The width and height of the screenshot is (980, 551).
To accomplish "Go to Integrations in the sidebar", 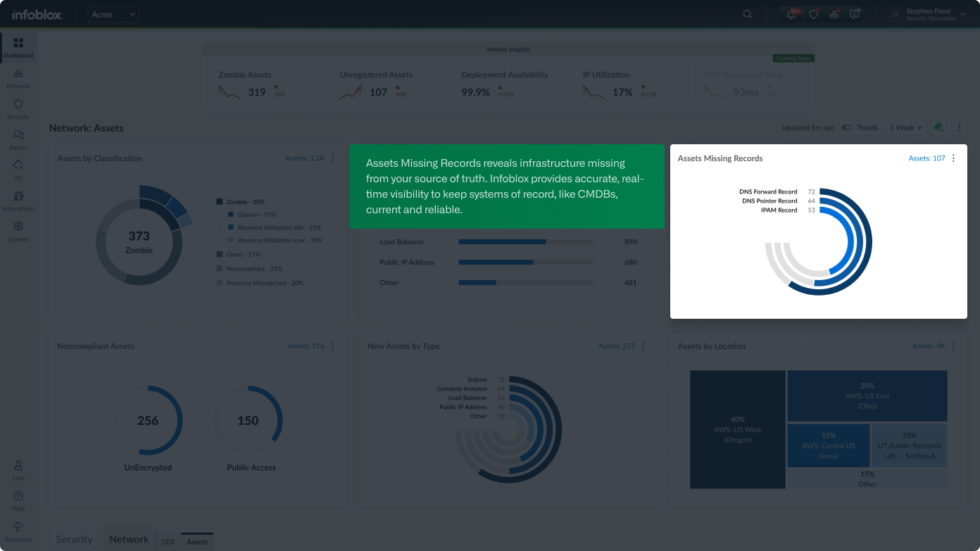I will [18, 200].
